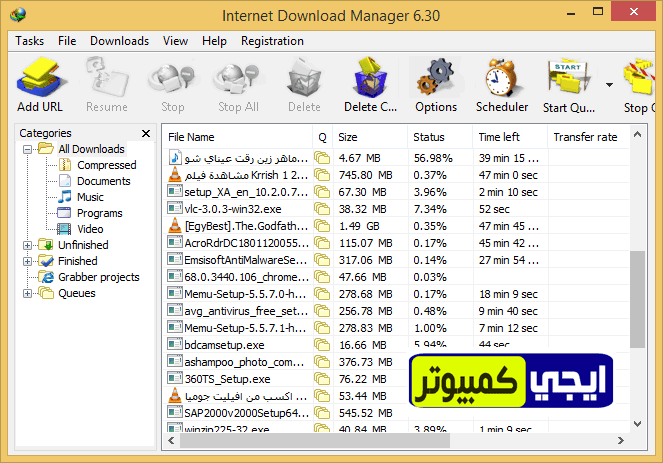Click the Resume toolbar icon
The image size is (663, 463).
(107, 78)
